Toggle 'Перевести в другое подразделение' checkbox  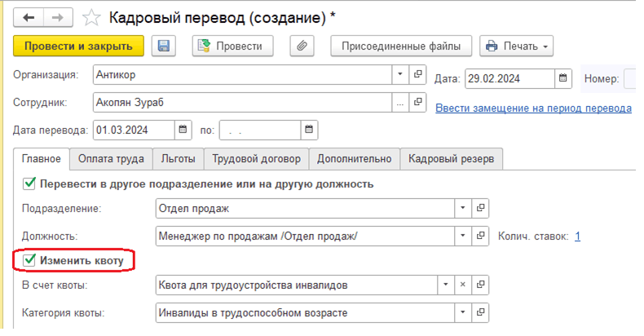[30, 183]
